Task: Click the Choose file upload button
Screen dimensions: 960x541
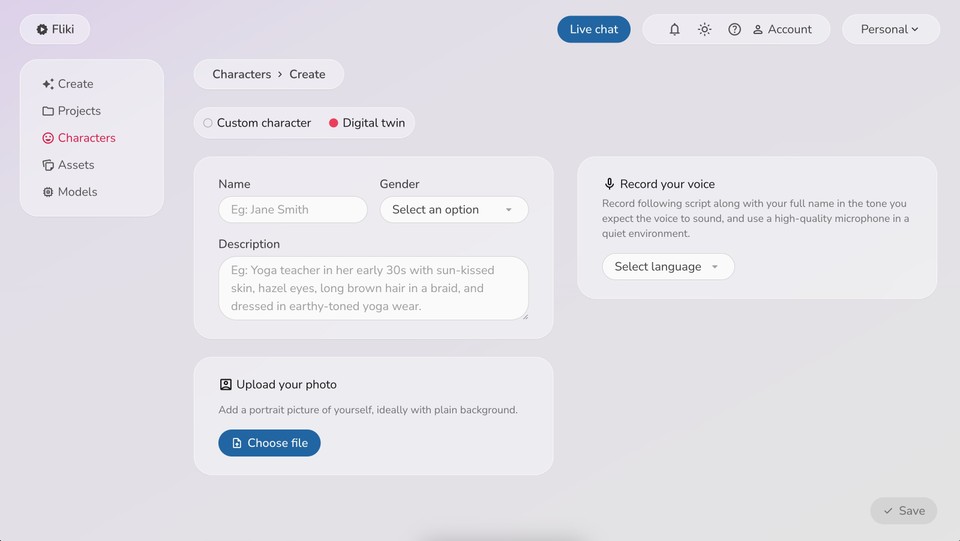Action: [269, 443]
